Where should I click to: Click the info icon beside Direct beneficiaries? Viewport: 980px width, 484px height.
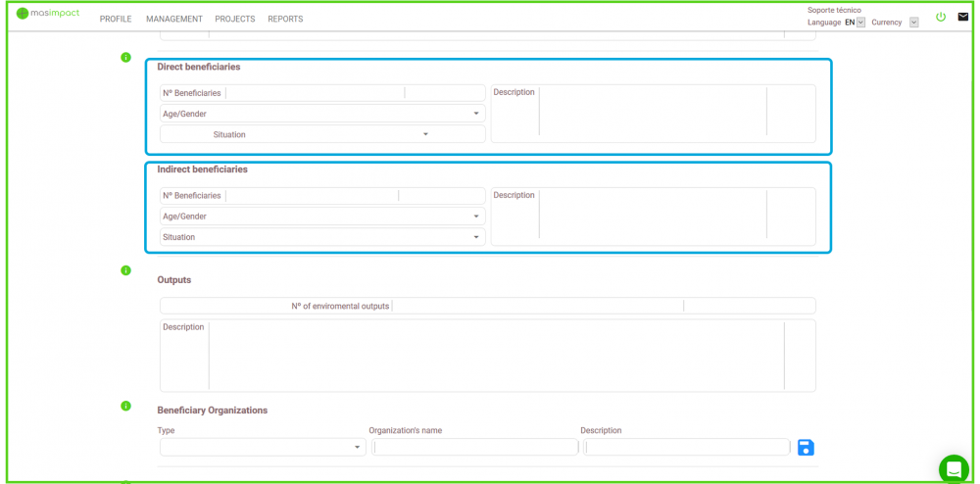125,57
